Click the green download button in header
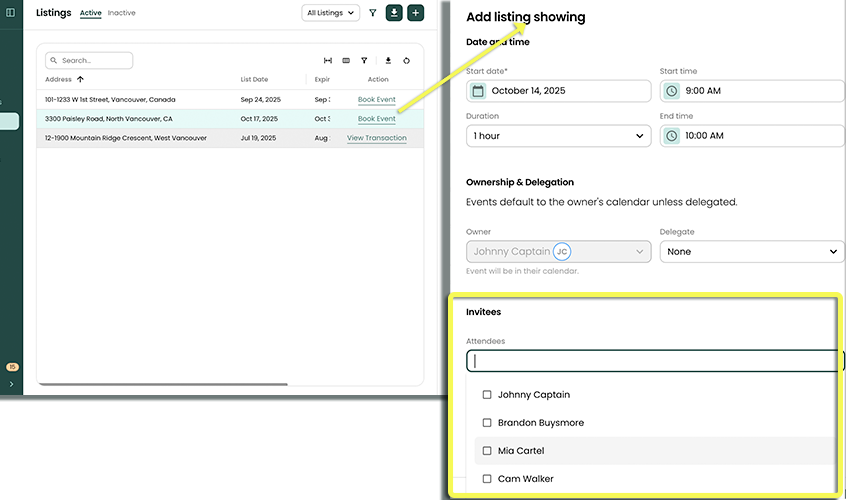Viewport: 846px width, 500px height. pyautogui.click(x=394, y=13)
